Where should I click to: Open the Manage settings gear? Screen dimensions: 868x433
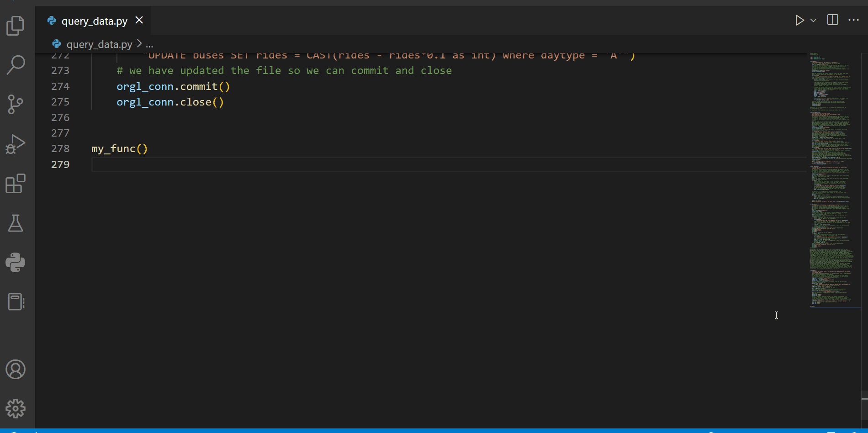coord(16,408)
